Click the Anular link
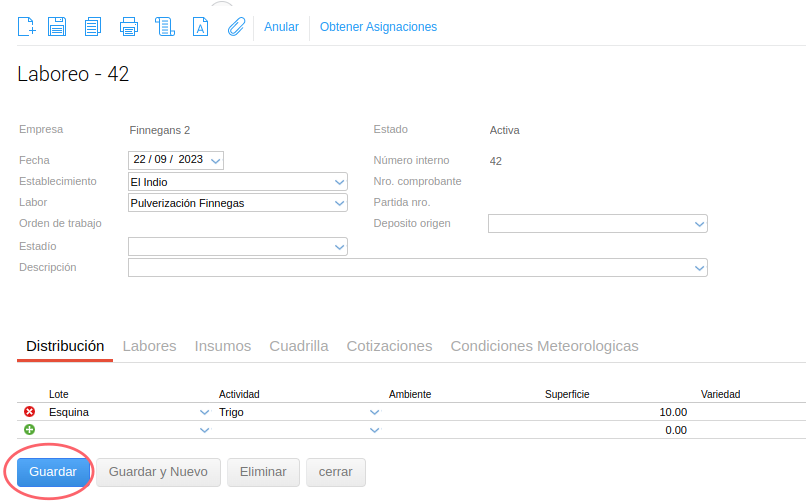Viewport: 806px width, 502px height. (x=281, y=27)
